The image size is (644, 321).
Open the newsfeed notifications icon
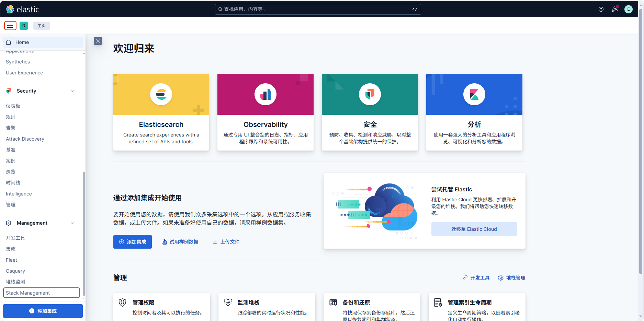615,9
